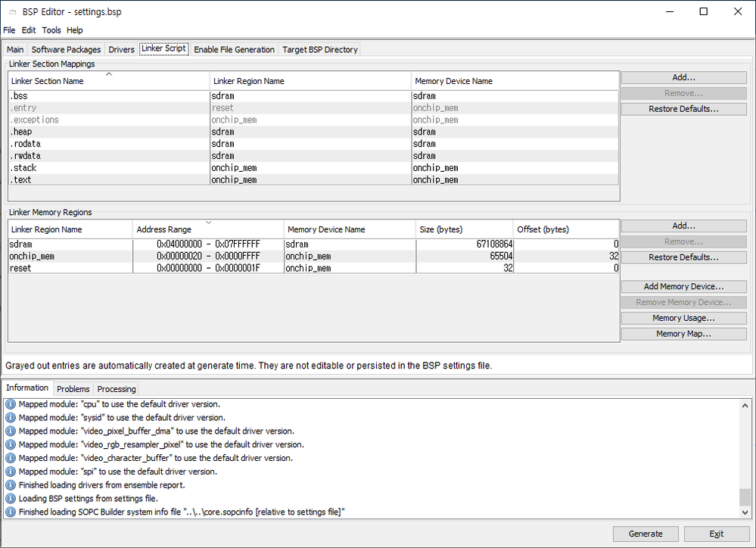The image size is (756, 548).
Task: Click Add Memory Device button
Action: tap(683, 287)
